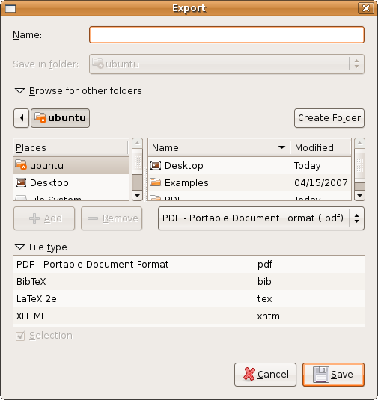This screenshot has height=400, width=378.
Task: Select LaTeX 2e file type row
Action: click(189, 299)
